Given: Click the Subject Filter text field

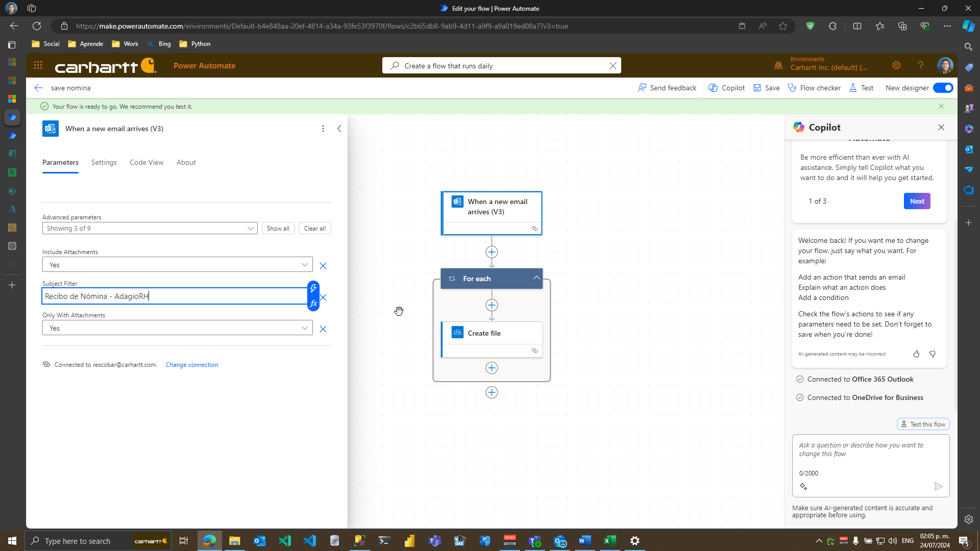Looking at the screenshot, I should coord(175,296).
